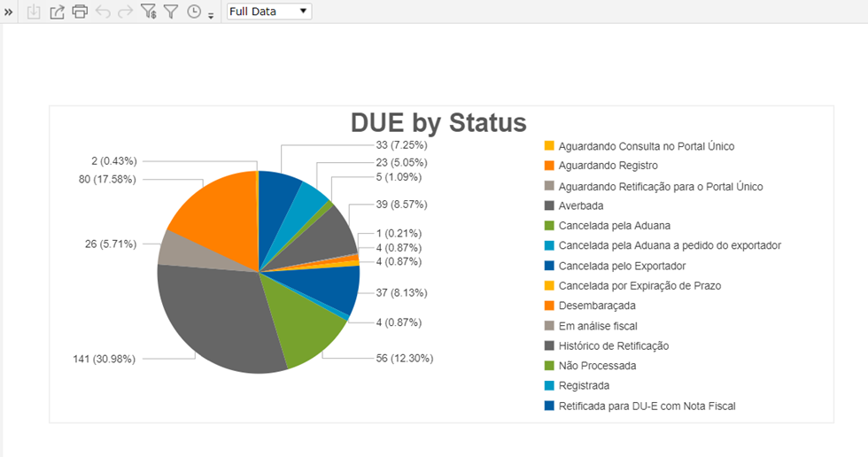This screenshot has height=457, width=868.
Task: Select the orange pie slice labeled 80 (17.58%)
Action: click(x=221, y=213)
